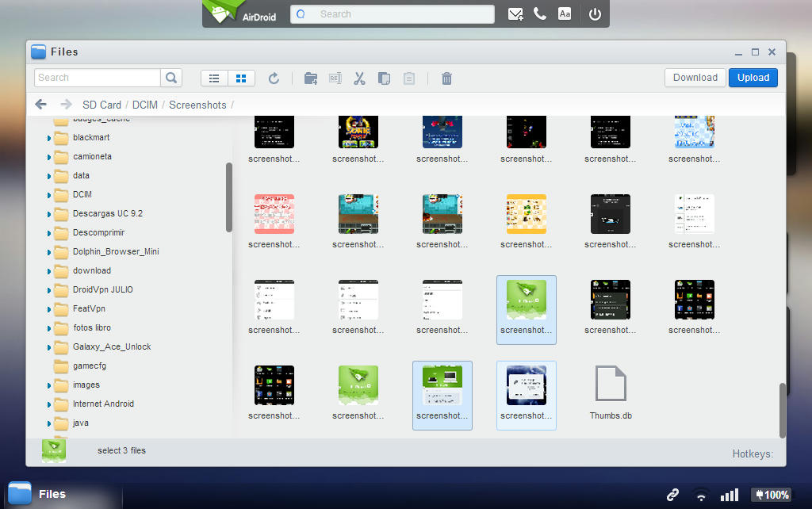Viewport: 812px width, 509px height.
Task: Click the blue Upload button
Action: point(753,78)
